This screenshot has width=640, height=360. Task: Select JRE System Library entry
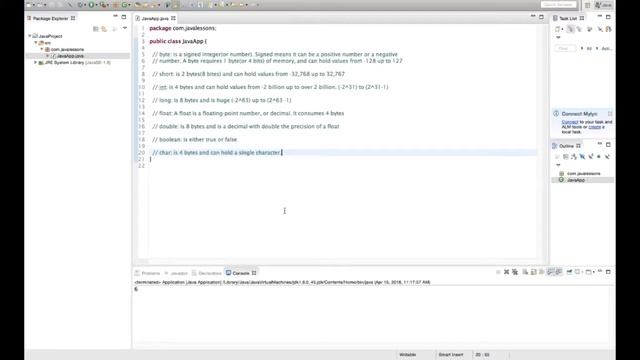click(x=74, y=62)
